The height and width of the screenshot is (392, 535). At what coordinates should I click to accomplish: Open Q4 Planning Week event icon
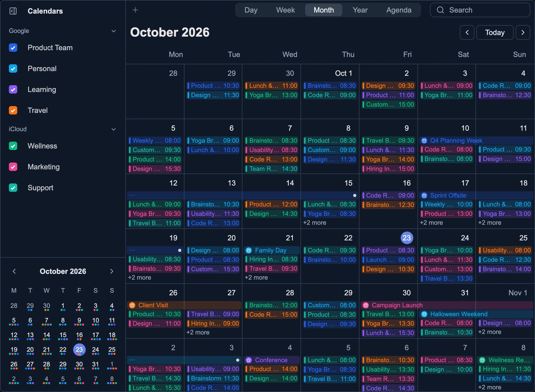click(424, 141)
